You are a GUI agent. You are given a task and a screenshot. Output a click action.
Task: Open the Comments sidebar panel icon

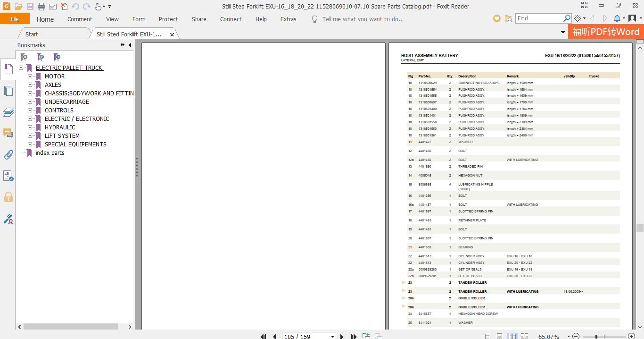(x=8, y=133)
